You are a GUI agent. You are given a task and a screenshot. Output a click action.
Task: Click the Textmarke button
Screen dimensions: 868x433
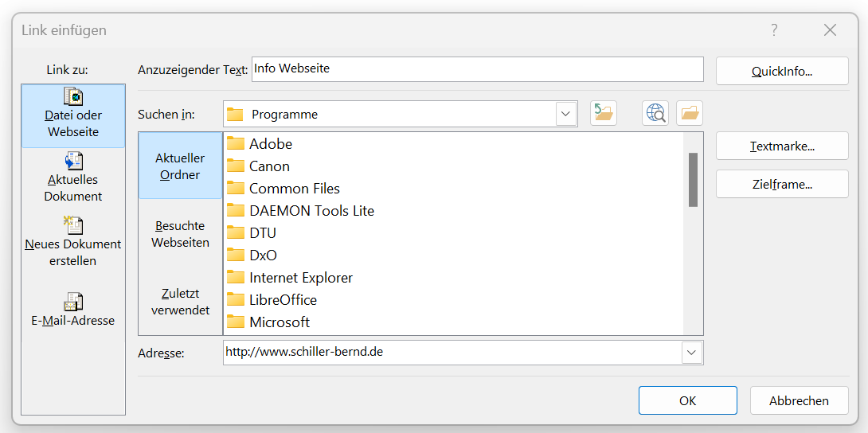(781, 146)
